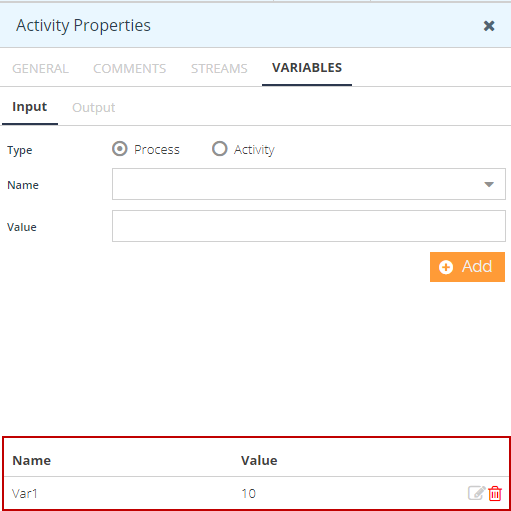
Task: Delete Var1 using the red trash icon
Action: coord(495,493)
